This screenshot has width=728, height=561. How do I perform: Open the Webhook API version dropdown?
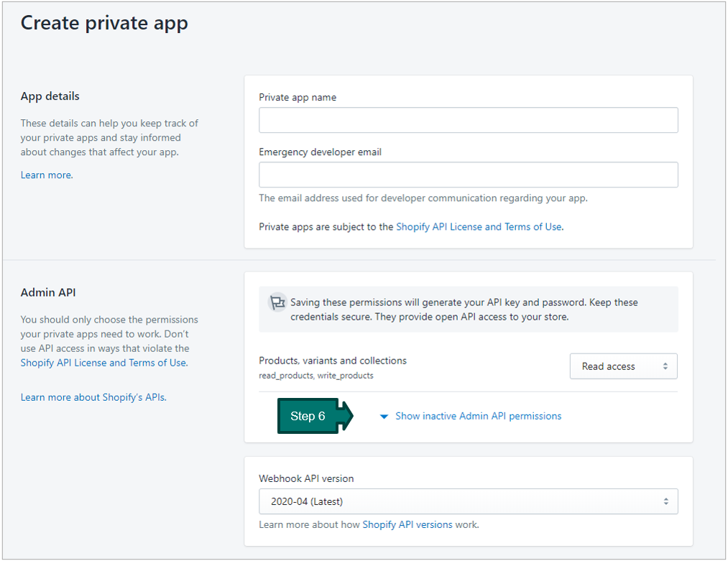[x=468, y=501]
